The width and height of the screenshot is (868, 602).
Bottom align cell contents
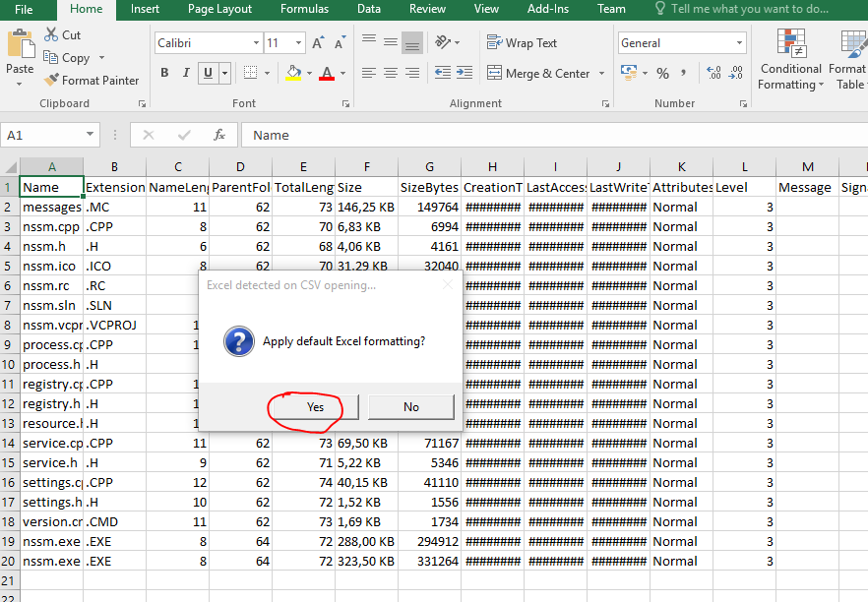click(412, 42)
